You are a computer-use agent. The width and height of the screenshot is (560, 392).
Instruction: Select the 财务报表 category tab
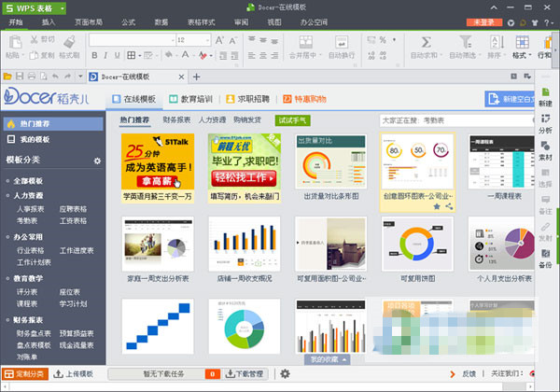(176, 119)
